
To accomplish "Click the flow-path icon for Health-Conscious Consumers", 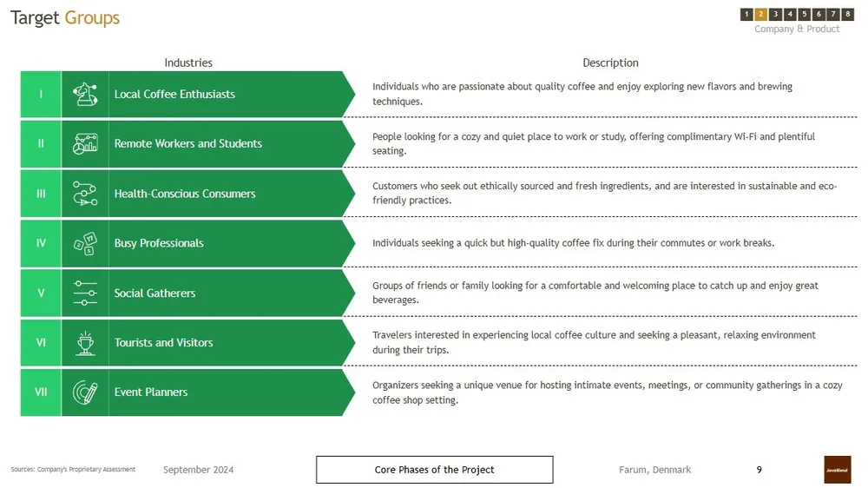I will click(x=85, y=194).
